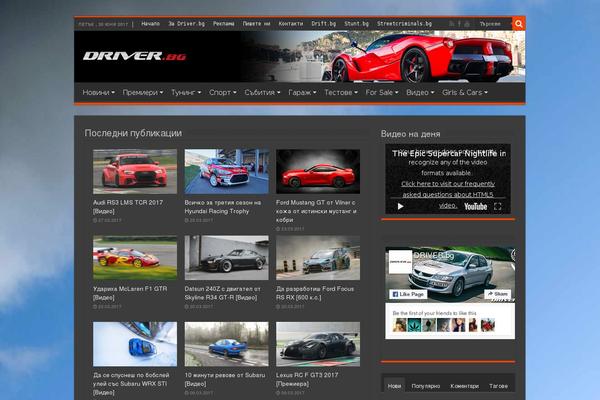Screen dimensions: 600x400
Task: Open За Driver.bg top bar link
Action: pos(186,24)
